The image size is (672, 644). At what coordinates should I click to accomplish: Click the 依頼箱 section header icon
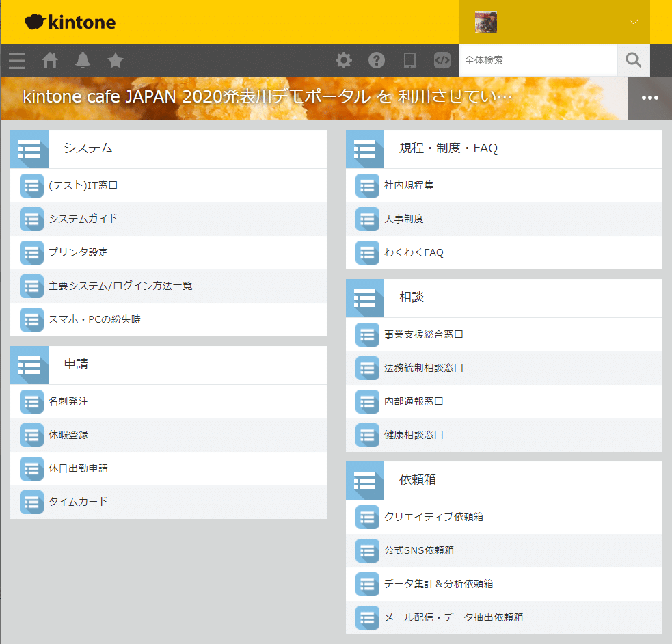365,481
